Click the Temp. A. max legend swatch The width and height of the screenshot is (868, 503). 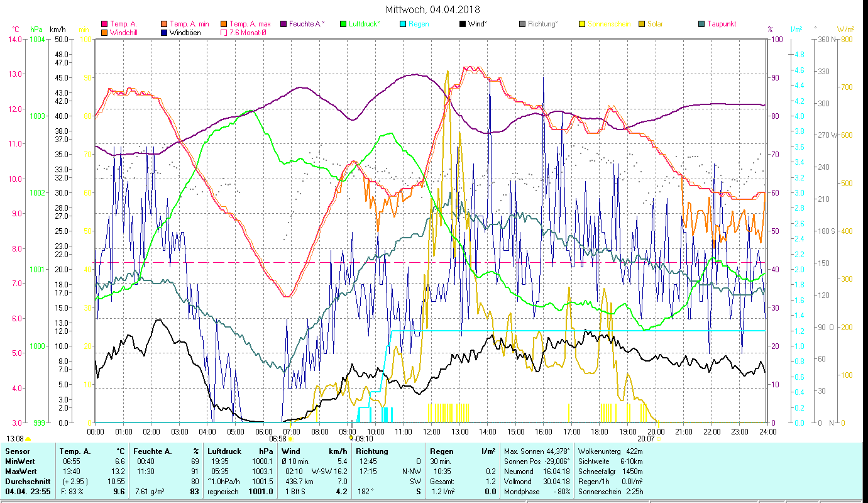(224, 24)
